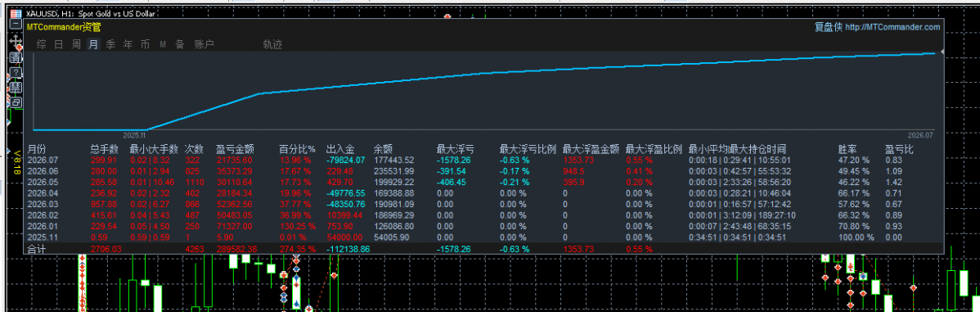The width and height of the screenshot is (980, 312).
Task: Collapse panel with the minus button
Action: pos(16,23)
